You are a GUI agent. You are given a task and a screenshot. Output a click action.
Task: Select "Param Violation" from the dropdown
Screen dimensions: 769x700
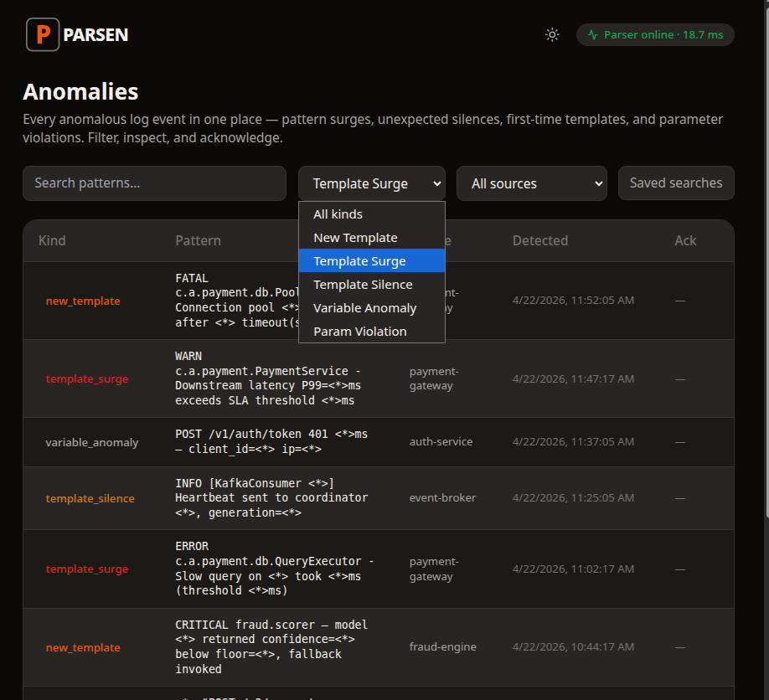click(x=359, y=331)
